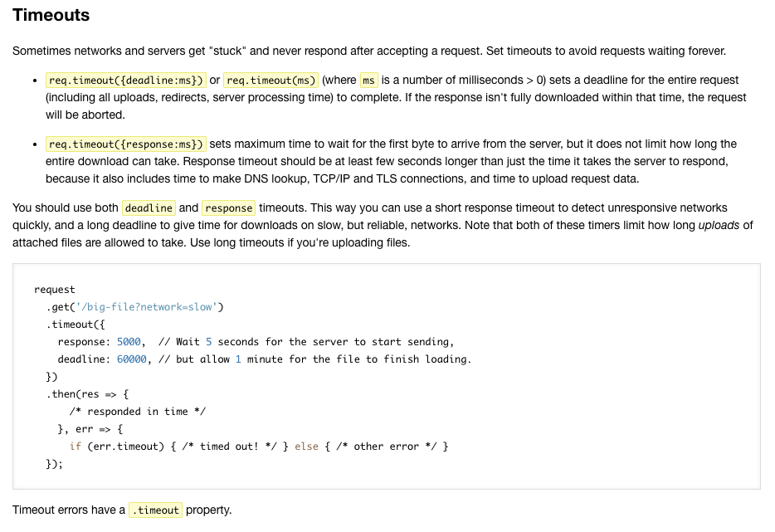
Task: Click the .timeout({ line in code
Action: point(76,325)
